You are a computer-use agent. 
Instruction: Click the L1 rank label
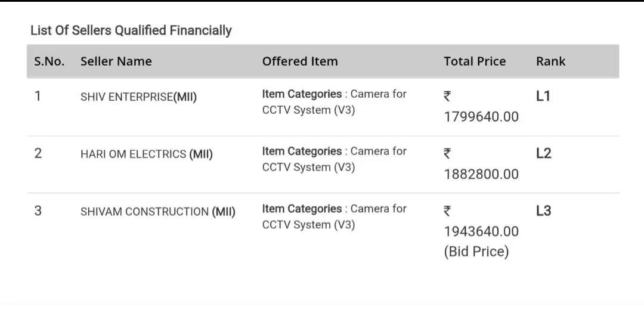543,96
